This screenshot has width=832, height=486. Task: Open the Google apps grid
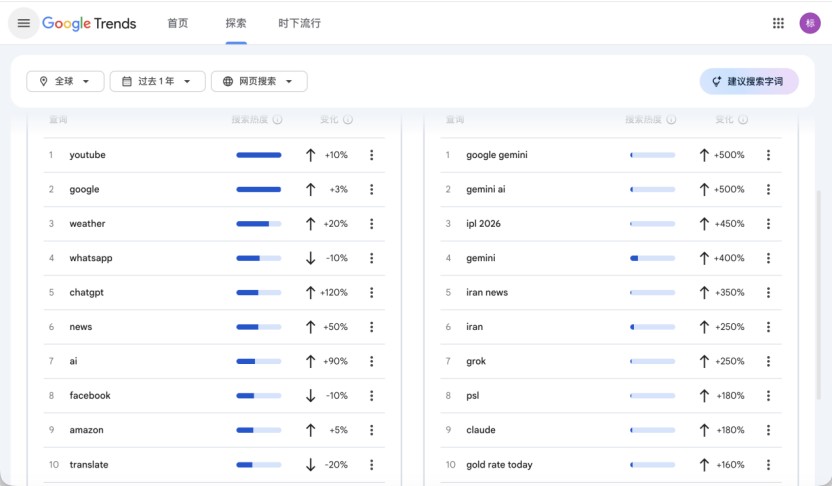click(778, 23)
